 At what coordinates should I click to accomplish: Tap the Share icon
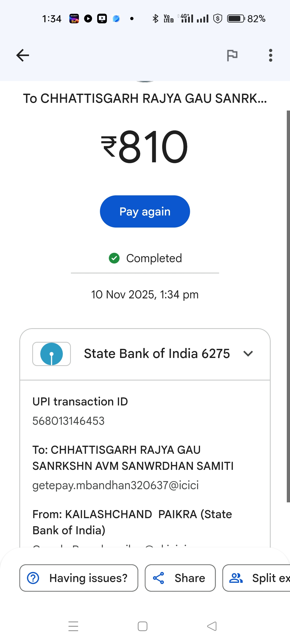[158, 578]
